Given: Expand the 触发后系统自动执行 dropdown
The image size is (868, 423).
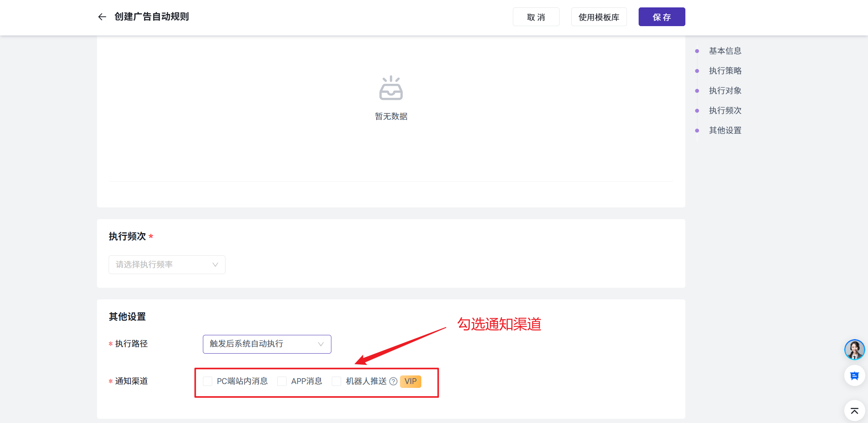Looking at the screenshot, I should tap(267, 344).
